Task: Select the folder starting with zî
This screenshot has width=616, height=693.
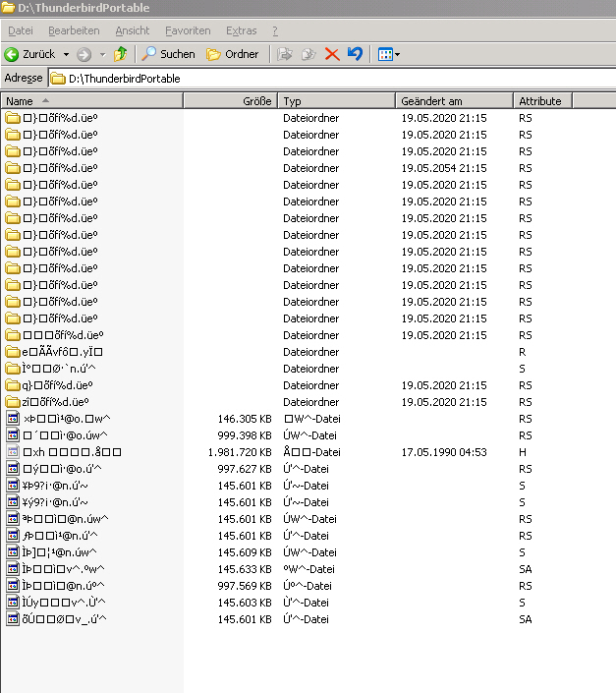Action: pos(47,402)
